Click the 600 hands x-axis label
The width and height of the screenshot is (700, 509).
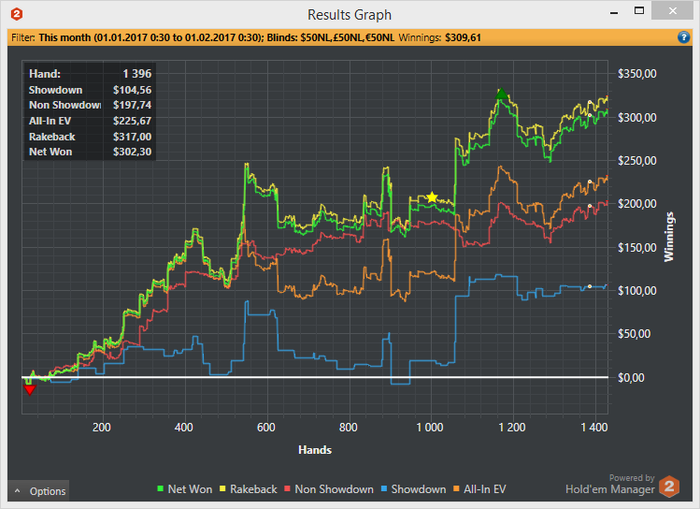(266, 427)
